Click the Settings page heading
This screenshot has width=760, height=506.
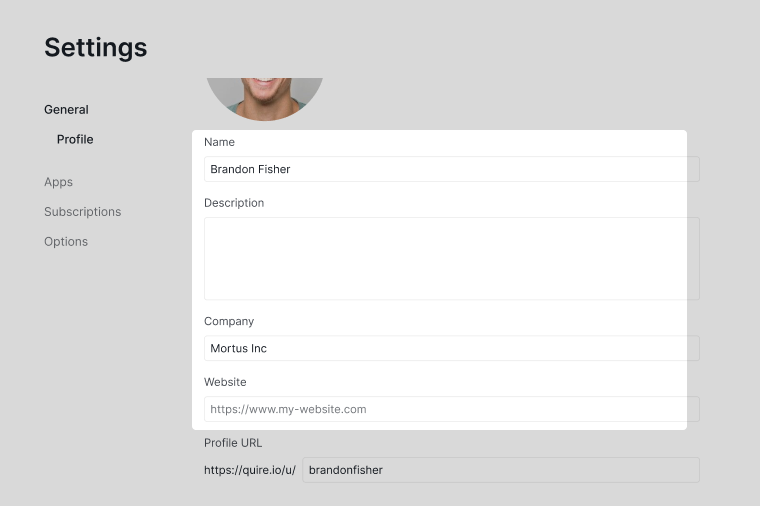(x=95, y=48)
